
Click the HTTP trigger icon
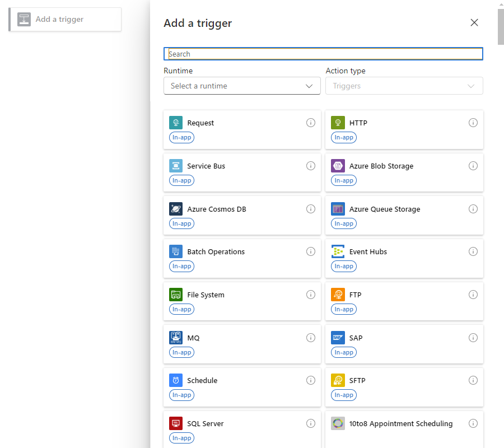(338, 123)
